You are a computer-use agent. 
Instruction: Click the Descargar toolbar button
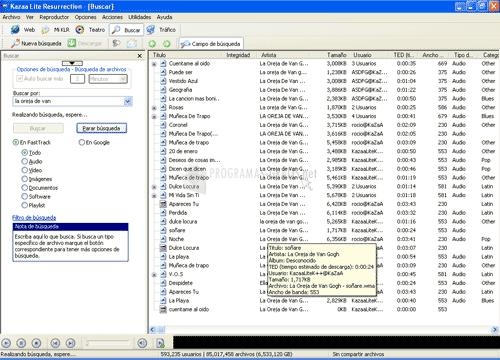[85, 43]
